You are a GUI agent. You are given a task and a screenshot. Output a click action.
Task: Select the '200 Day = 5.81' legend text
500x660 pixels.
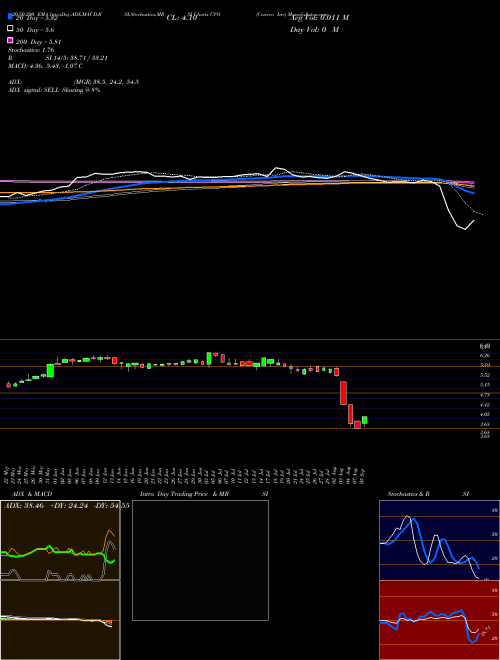pos(39,42)
